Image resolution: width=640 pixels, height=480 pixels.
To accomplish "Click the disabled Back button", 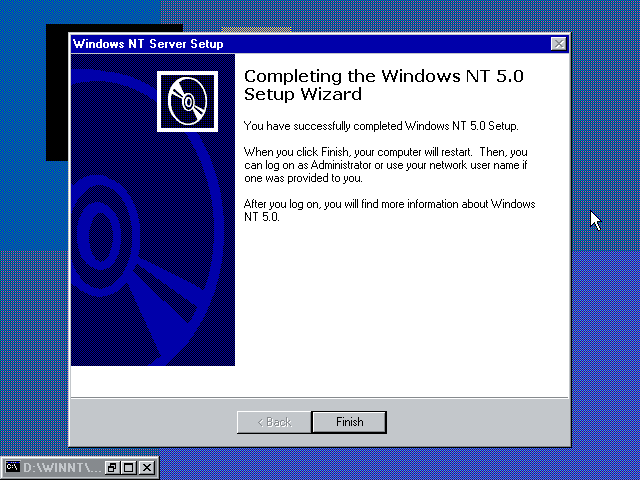I will [x=274, y=422].
